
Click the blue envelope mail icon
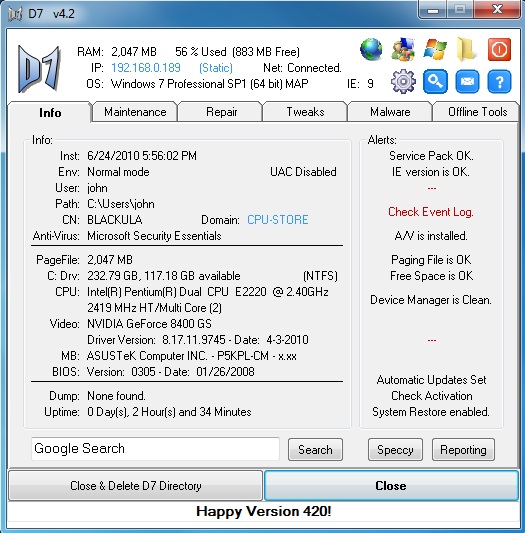click(x=467, y=82)
